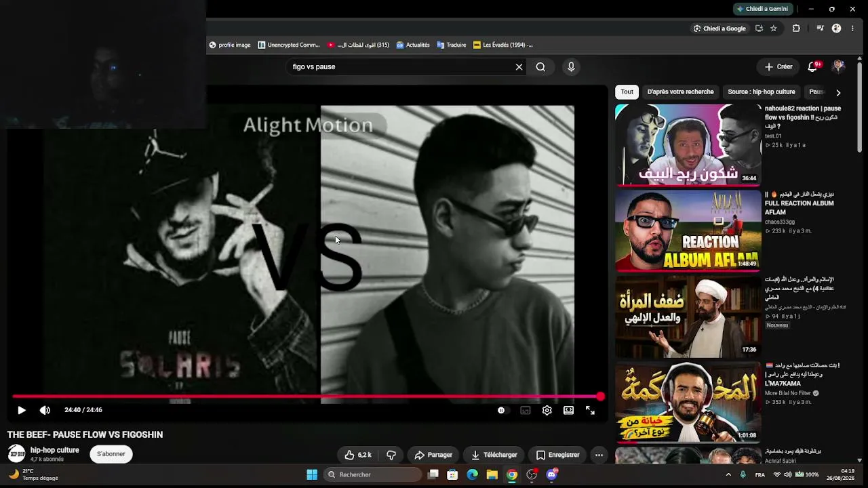Click the taskbar Rechercher search box
This screenshot has width=868, height=488.
tap(372, 474)
